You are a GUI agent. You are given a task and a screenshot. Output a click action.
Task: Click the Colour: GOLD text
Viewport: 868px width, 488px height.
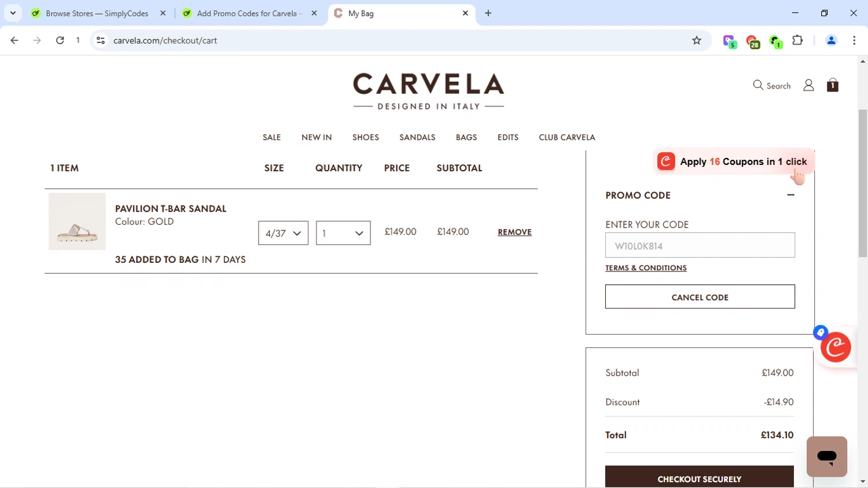(x=144, y=221)
